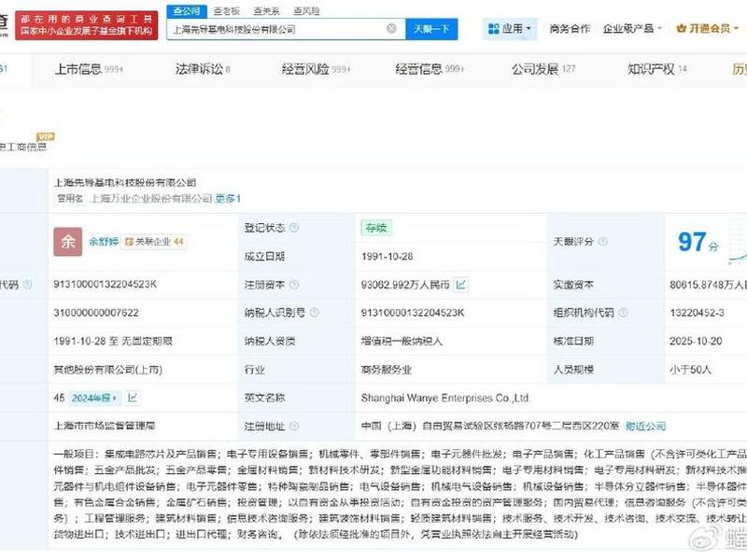Switch to the 知识产权 tab
Viewport: 747px width, 560px height.
coord(657,69)
